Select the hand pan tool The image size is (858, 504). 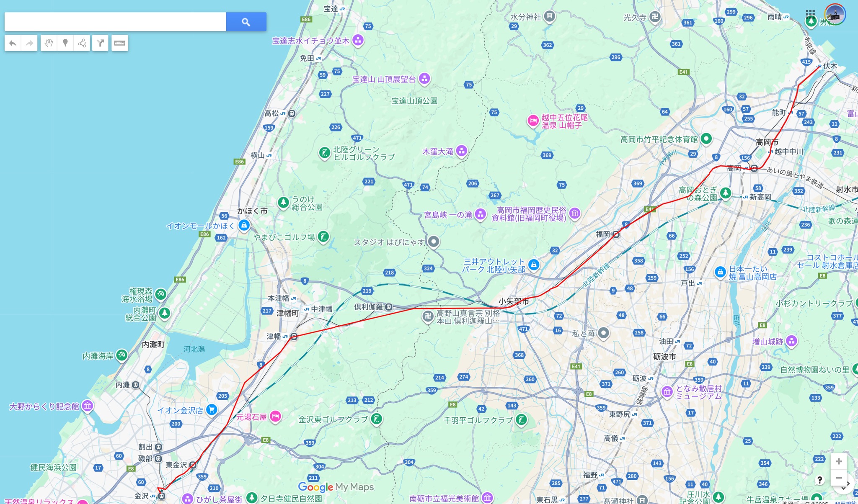coord(49,43)
